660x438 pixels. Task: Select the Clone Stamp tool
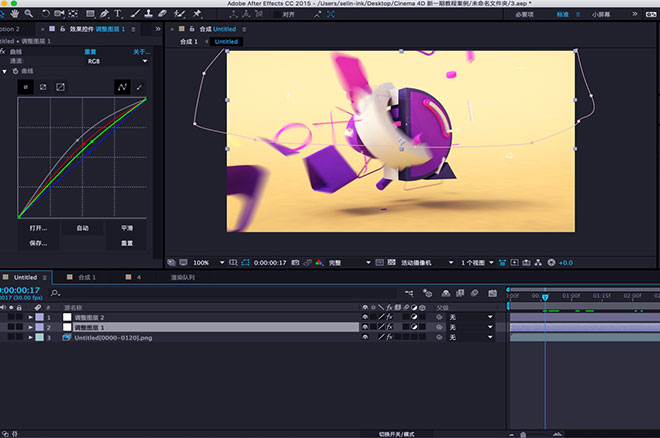149,14
